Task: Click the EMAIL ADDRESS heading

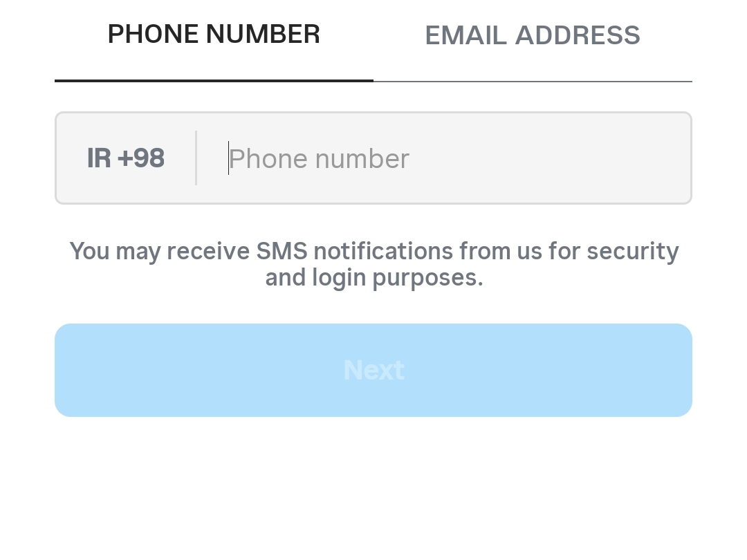Action: 532,36
